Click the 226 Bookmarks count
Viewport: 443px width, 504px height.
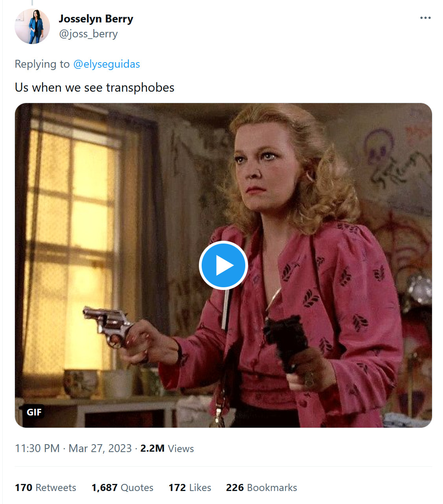point(261,488)
